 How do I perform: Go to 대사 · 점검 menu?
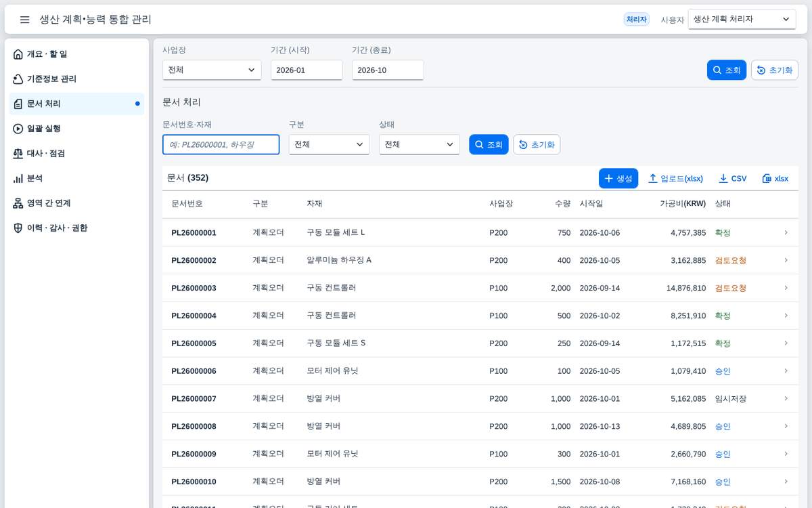(x=76, y=154)
